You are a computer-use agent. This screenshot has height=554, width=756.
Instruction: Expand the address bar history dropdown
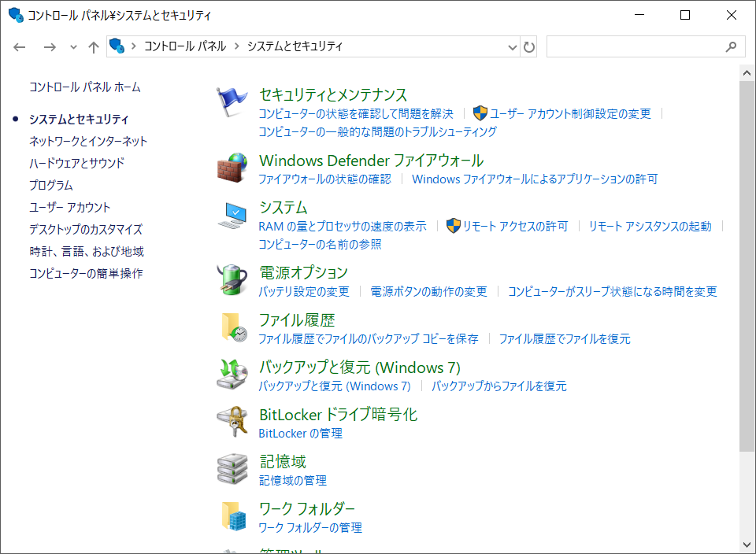[x=512, y=47]
